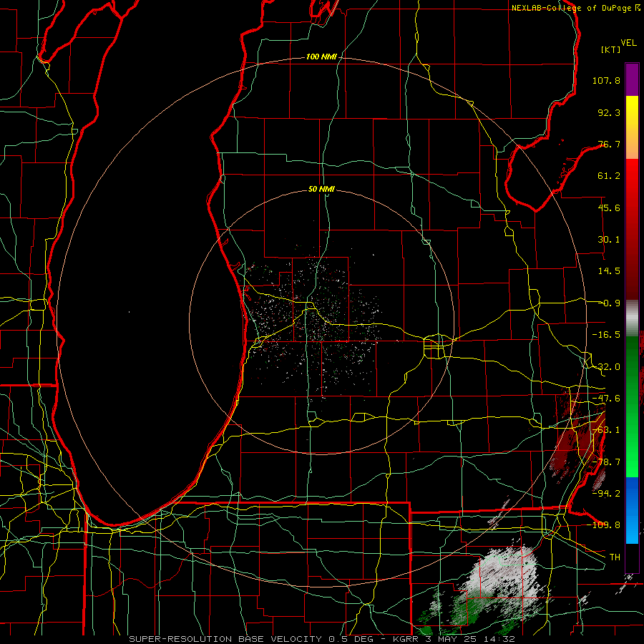The height and width of the screenshot is (644, 644).
Task: Click the TH label on the scale
Action: tap(615, 557)
